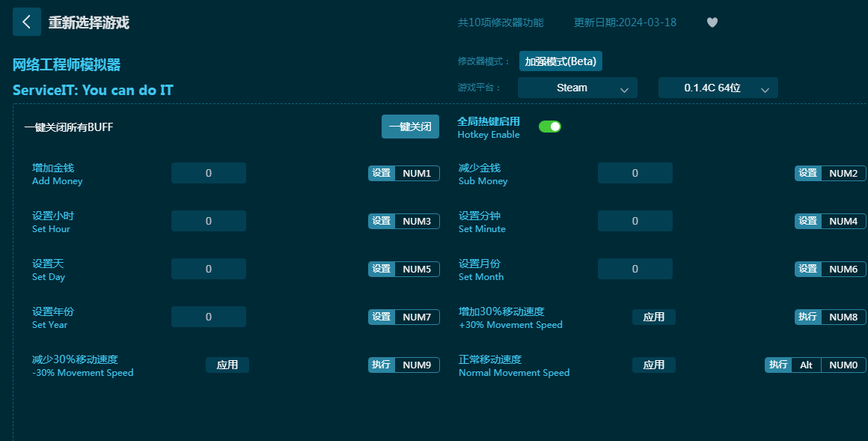868x441 pixels.
Task: Click the 加强模式(Beta) mode button
Action: (x=560, y=61)
